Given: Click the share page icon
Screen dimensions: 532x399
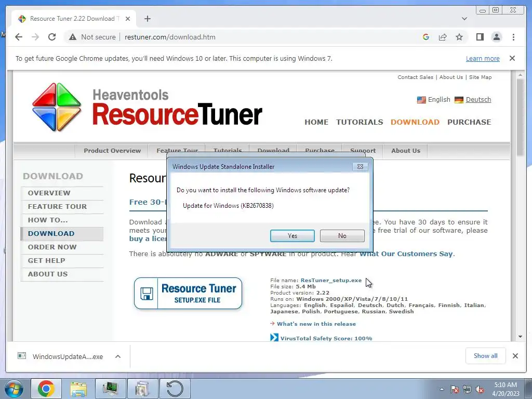Looking at the screenshot, I should click(443, 37).
